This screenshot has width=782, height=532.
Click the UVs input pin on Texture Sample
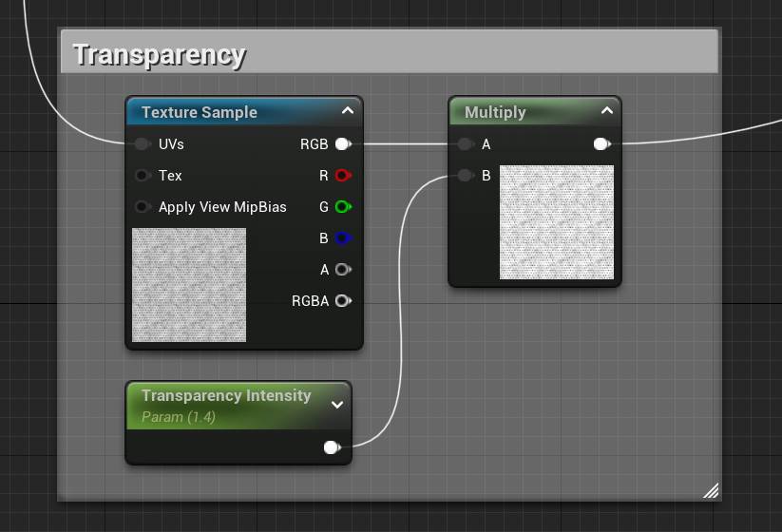coord(143,144)
